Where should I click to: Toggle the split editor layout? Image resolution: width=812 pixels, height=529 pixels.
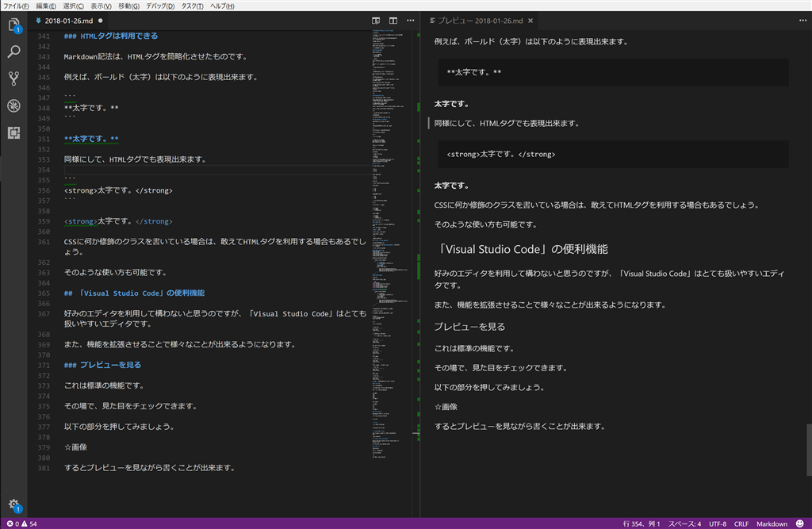pos(393,20)
